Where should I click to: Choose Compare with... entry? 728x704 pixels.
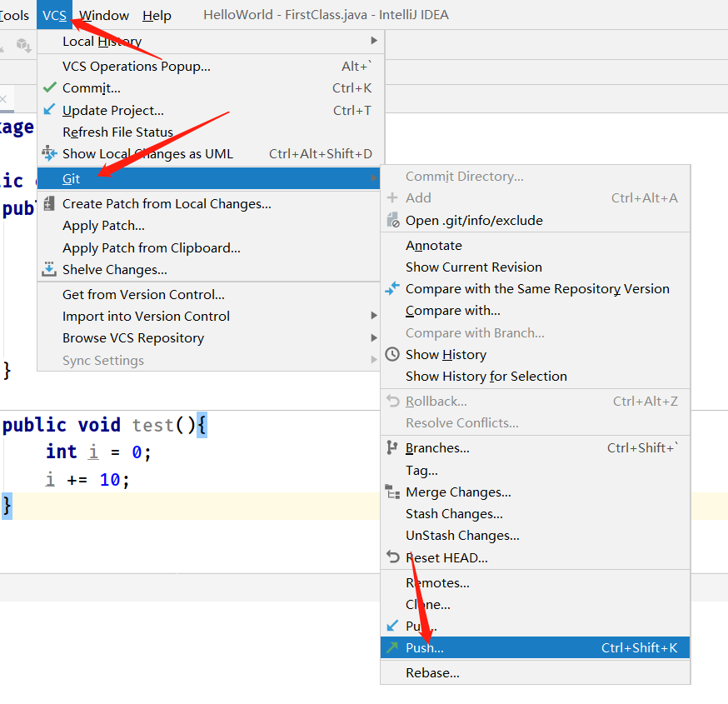pyautogui.click(x=452, y=310)
